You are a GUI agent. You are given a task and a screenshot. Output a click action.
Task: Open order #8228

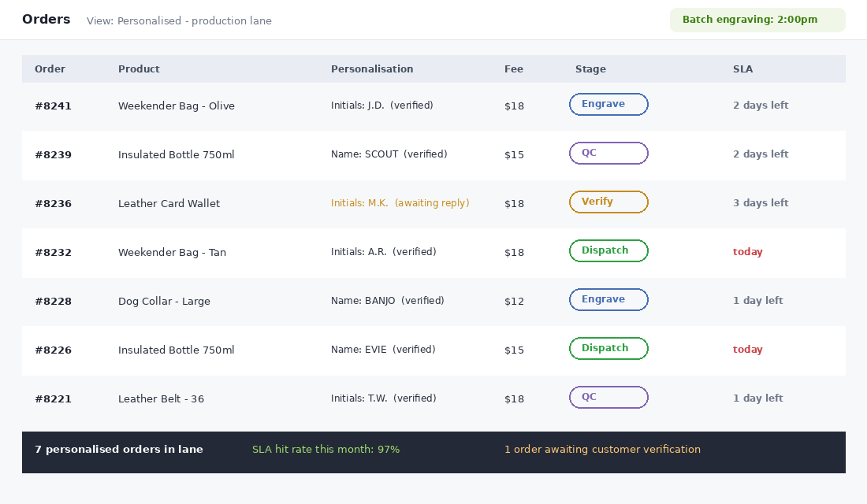click(x=53, y=301)
